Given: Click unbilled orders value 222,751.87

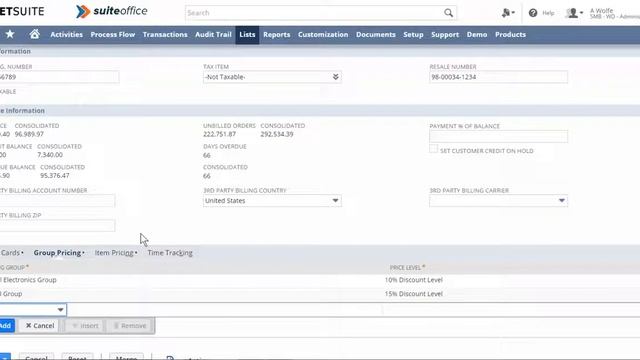Looking at the screenshot, I should (219, 134).
